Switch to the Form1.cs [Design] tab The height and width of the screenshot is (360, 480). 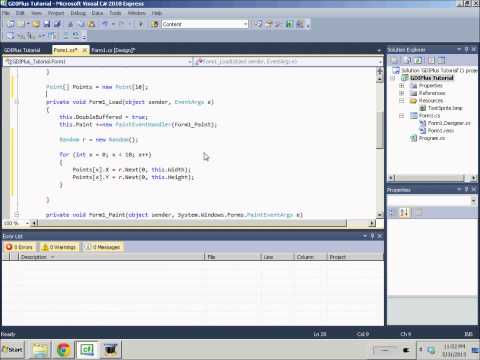point(113,50)
